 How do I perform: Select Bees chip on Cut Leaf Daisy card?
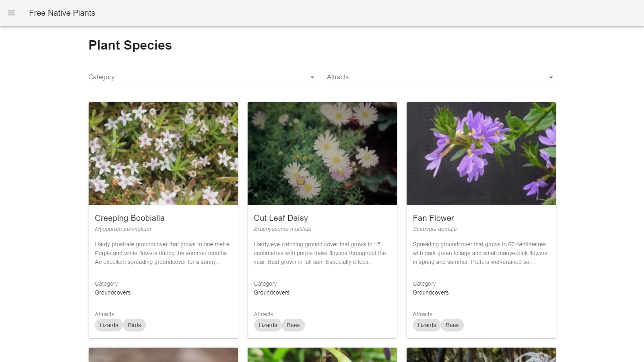coord(293,325)
